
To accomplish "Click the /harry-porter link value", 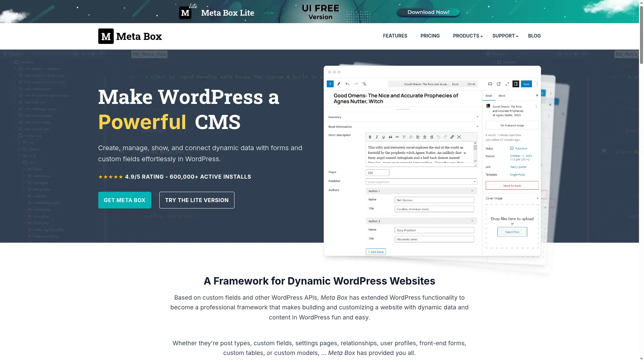I will click(518, 167).
